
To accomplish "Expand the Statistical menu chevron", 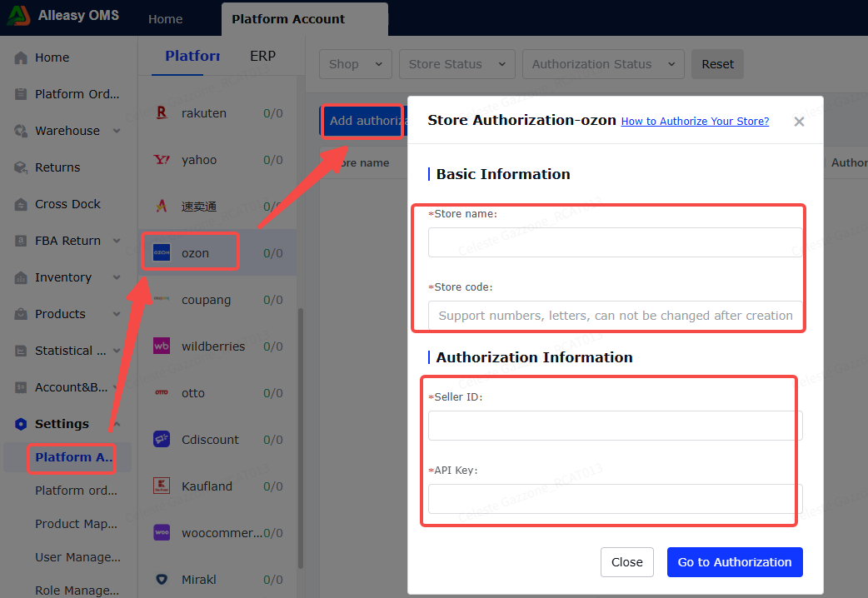I will pyautogui.click(x=117, y=351).
